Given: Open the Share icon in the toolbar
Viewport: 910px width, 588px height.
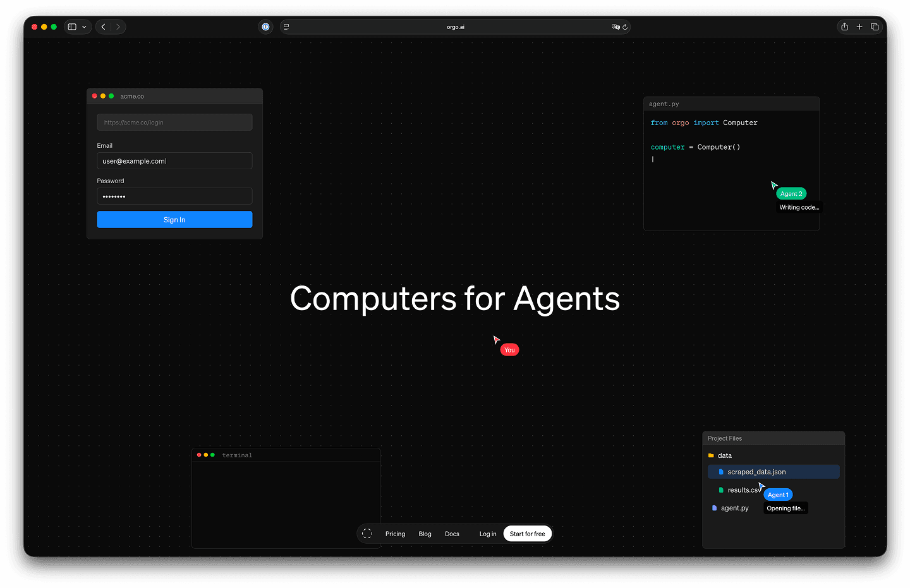Looking at the screenshot, I should tap(844, 27).
